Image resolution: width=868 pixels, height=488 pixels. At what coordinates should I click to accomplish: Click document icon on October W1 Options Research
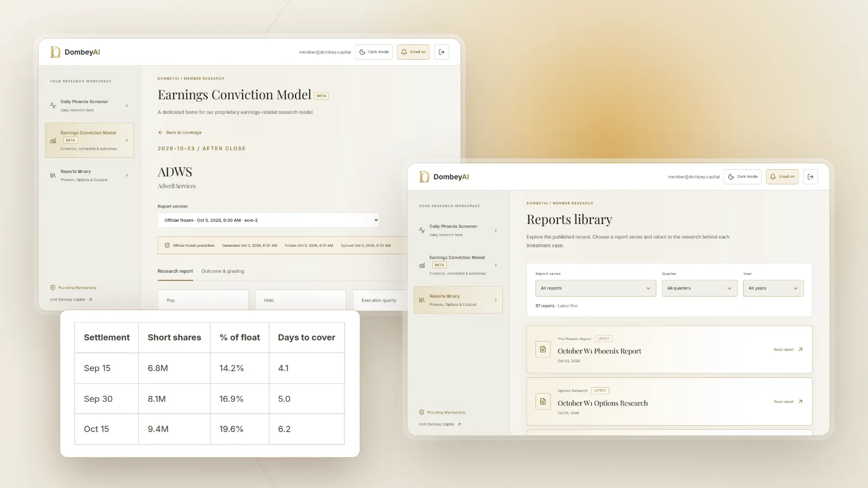(543, 402)
